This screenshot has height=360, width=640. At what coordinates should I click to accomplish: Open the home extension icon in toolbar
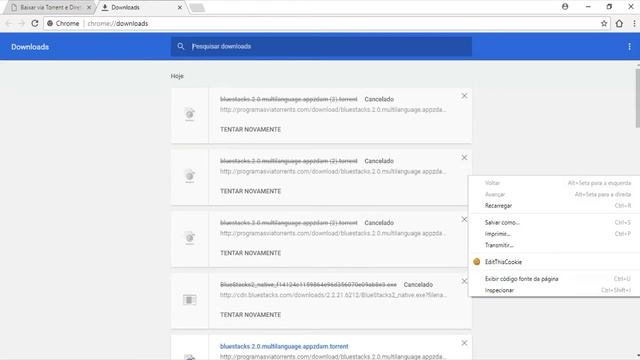click(x=619, y=23)
